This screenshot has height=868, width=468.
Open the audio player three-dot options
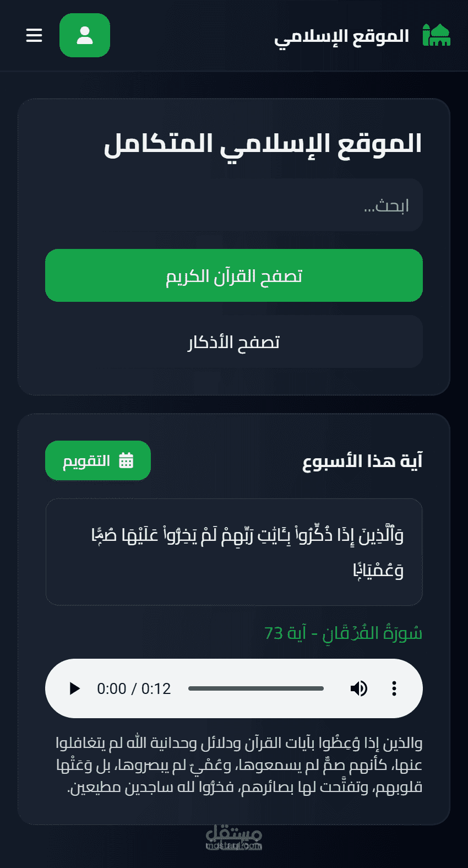[x=394, y=688]
